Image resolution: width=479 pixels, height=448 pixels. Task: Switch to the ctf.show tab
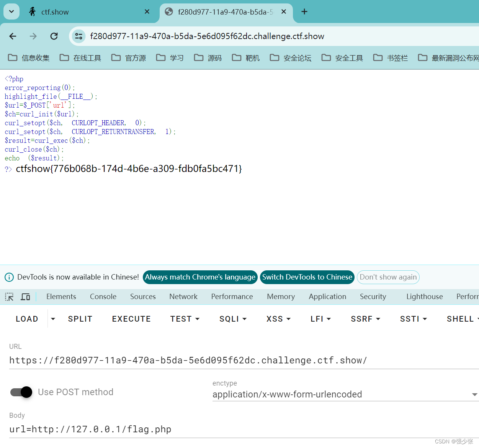[x=88, y=12]
